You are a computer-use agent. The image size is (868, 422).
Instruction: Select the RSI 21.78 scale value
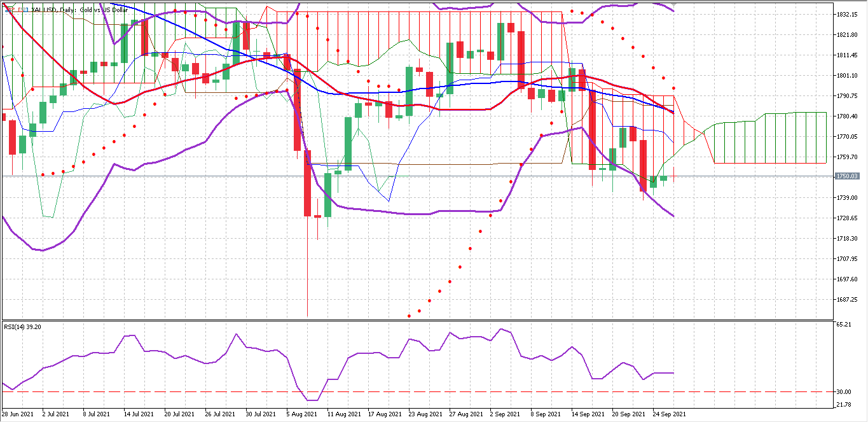click(843, 405)
